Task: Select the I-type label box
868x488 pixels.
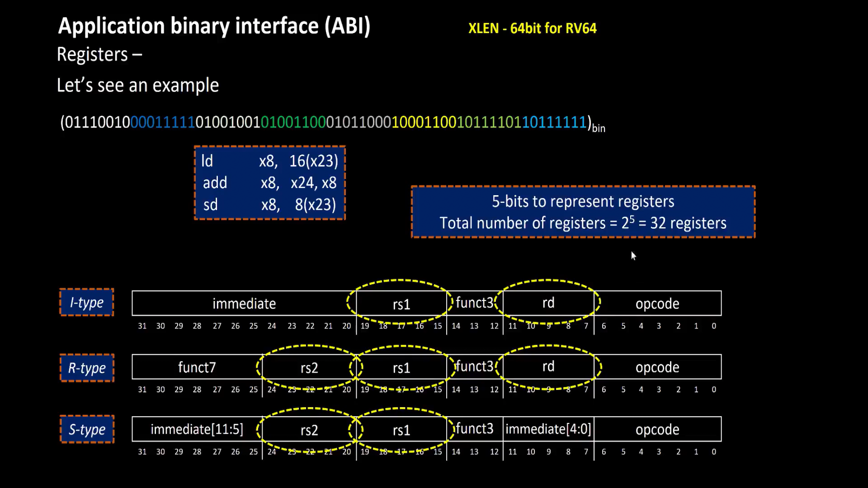Action: point(86,302)
